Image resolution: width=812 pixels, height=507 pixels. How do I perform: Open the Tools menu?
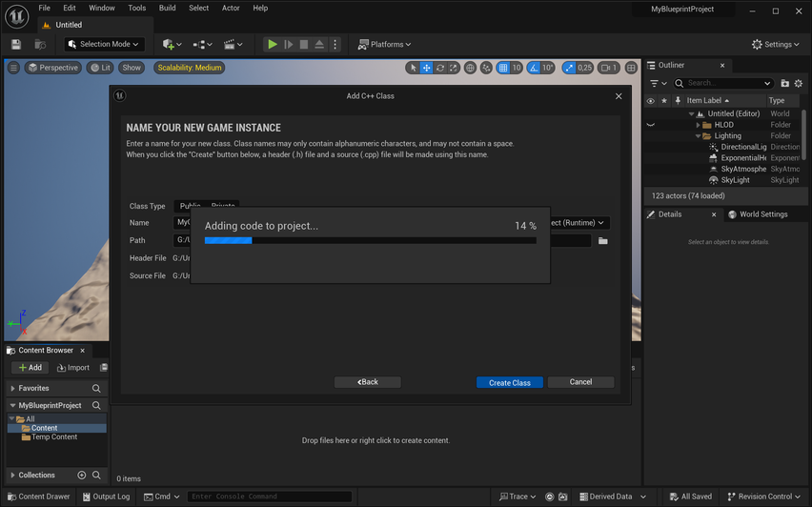(x=136, y=9)
